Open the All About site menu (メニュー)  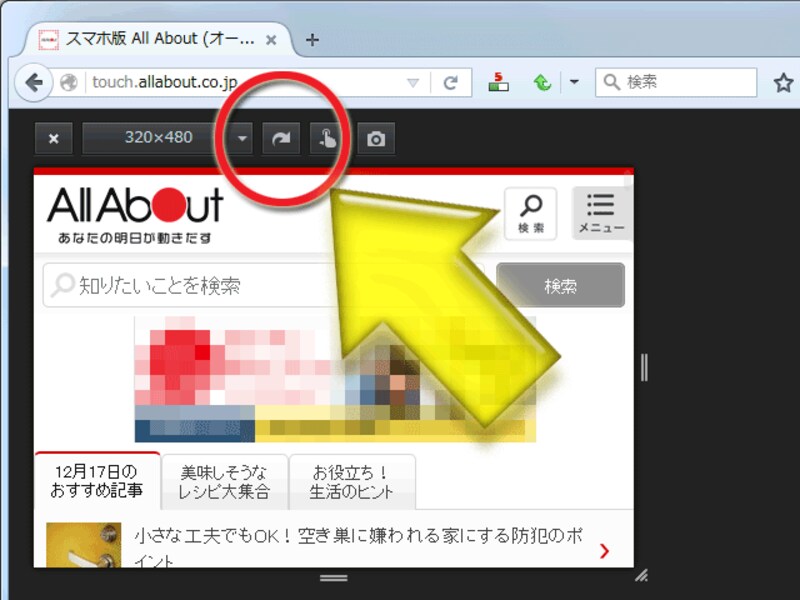599,211
